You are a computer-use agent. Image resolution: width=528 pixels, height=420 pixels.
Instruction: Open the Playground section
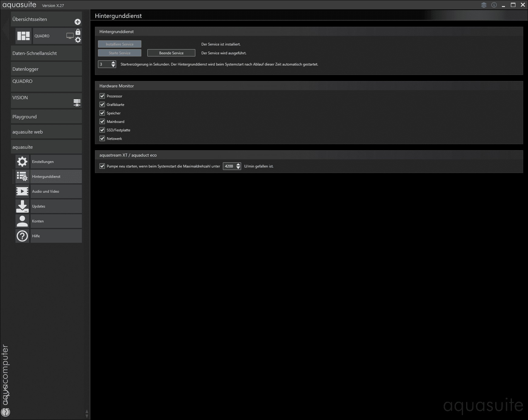(x=46, y=117)
